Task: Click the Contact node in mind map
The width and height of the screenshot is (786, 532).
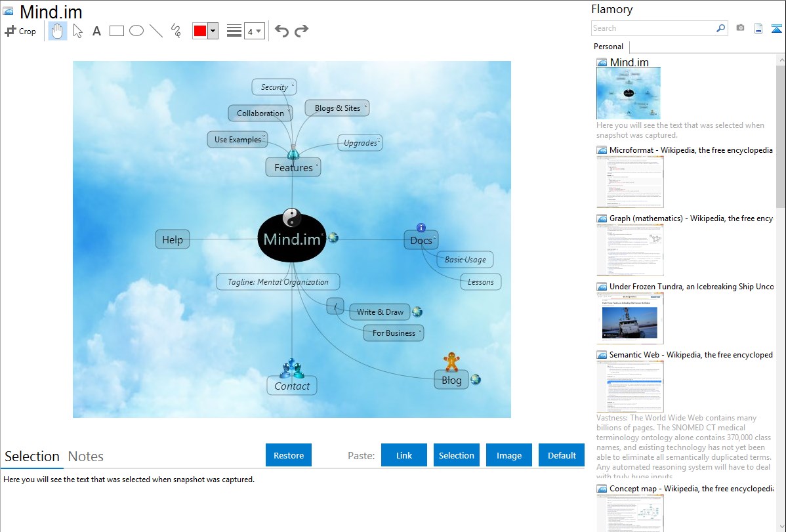Action: pyautogui.click(x=292, y=386)
